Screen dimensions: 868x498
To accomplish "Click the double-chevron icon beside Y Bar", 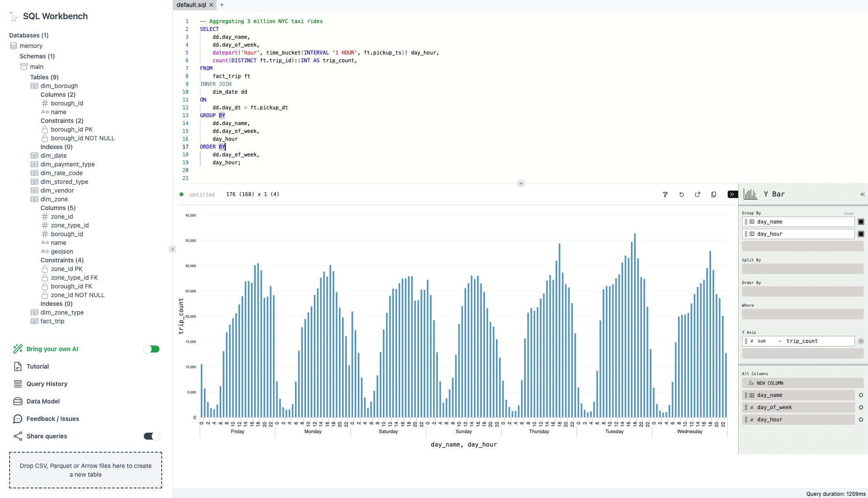I will [862, 194].
